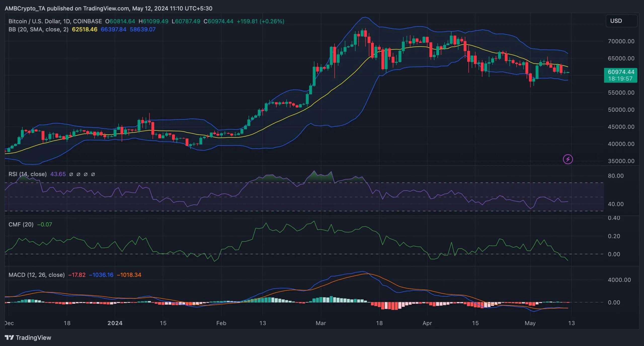Click the 2024 label on the time axis

tap(115, 323)
